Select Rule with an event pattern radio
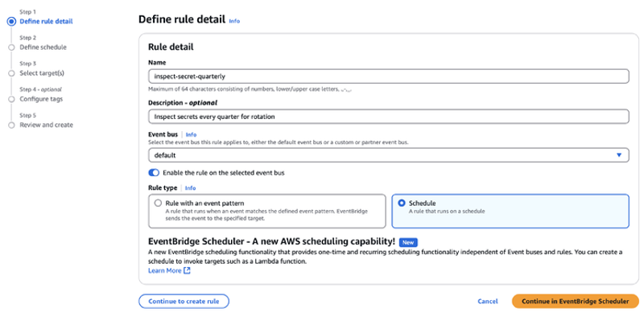 point(158,204)
